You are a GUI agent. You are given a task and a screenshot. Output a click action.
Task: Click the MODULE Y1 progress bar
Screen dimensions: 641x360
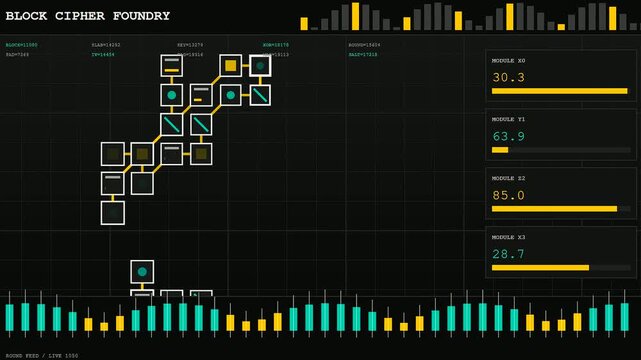pos(560,150)
